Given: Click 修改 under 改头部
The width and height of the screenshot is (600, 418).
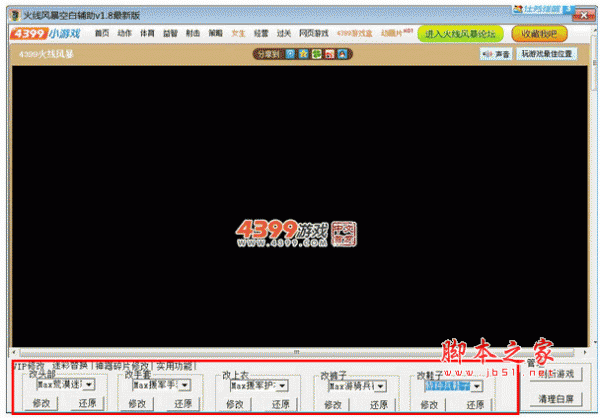Looking at the screenshot, I should pos(41,403).
